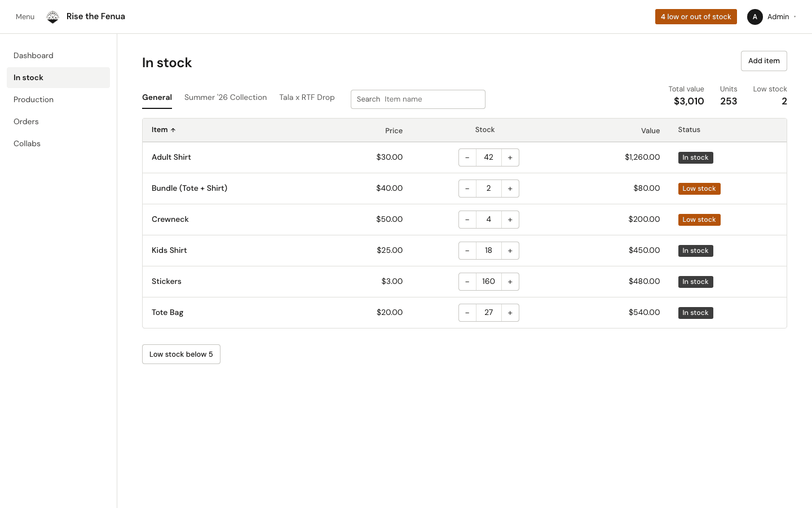Open the Tala x RTF Drop tab
The height and width of the screenshot is (508, 812).
pos(307,98)
